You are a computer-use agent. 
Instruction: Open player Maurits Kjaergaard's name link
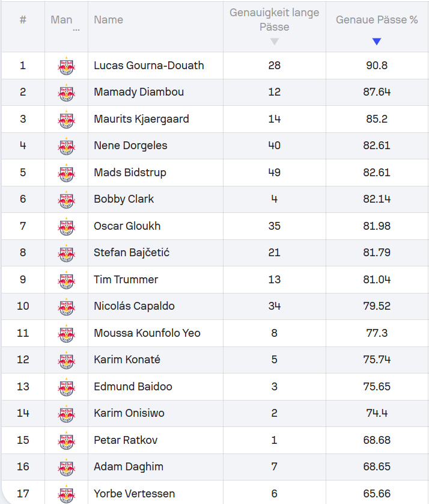tap(141, 119)
